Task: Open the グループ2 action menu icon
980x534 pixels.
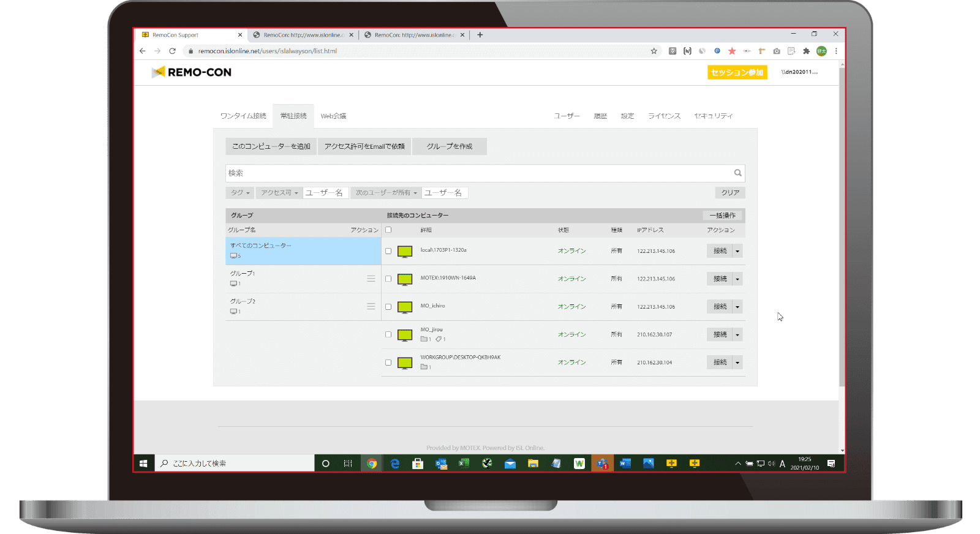Action: pos(371,306)
